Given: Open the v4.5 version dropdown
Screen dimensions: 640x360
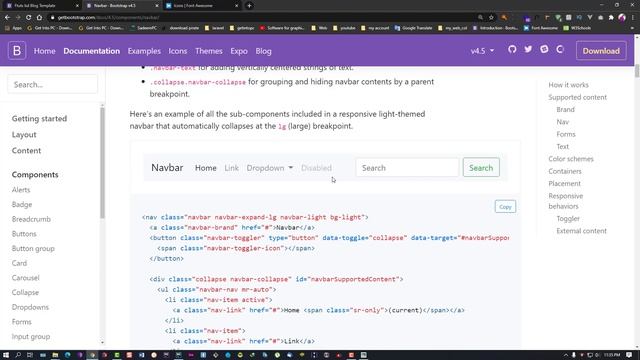Looking at the screenshot, I should (x=482, y=51).
